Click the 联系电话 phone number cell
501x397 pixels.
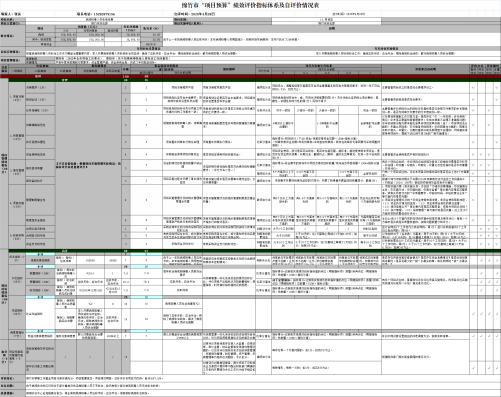click(x=96, y=14)
